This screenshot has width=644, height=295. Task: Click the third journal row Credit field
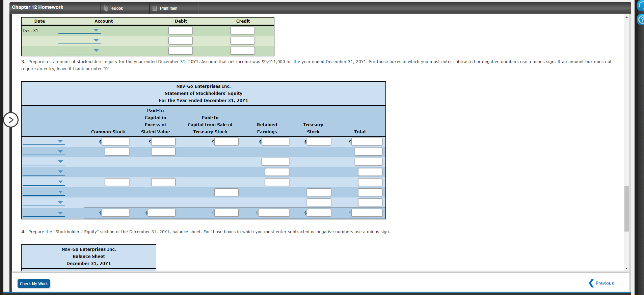click(x=243, y=51)
